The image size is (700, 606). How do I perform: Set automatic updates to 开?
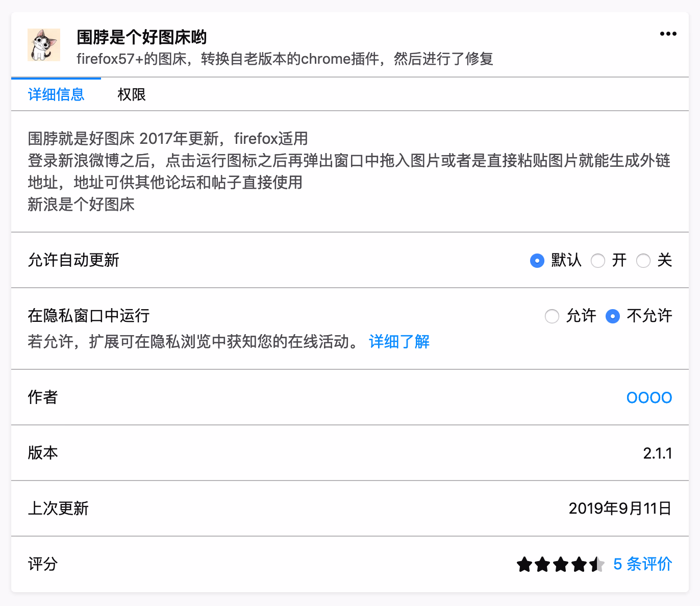598,261
